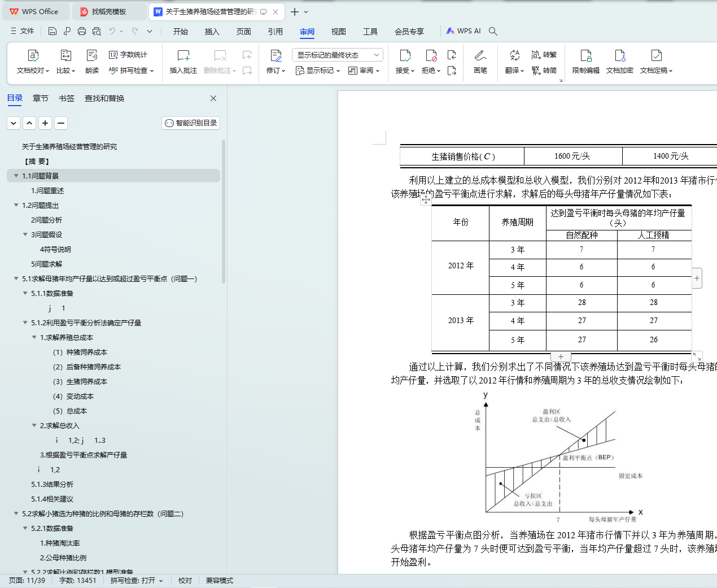Go to previous change icon
The image size is (717, 588).
point(452,55)
